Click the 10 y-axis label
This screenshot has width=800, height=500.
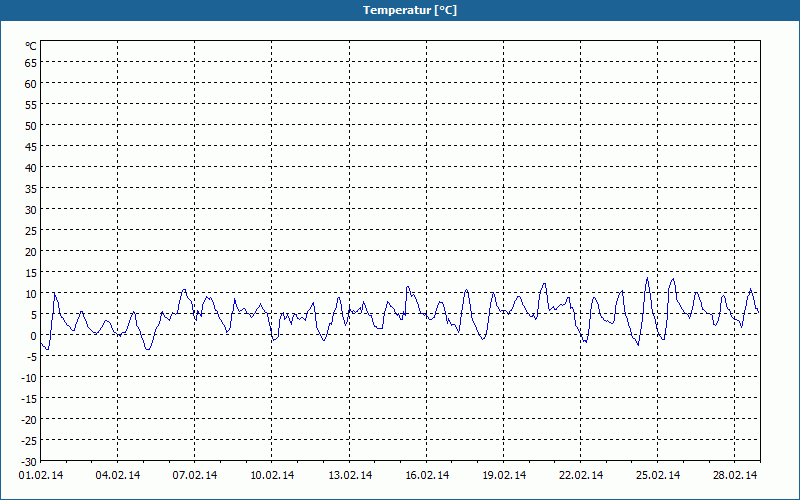(31, 294)
